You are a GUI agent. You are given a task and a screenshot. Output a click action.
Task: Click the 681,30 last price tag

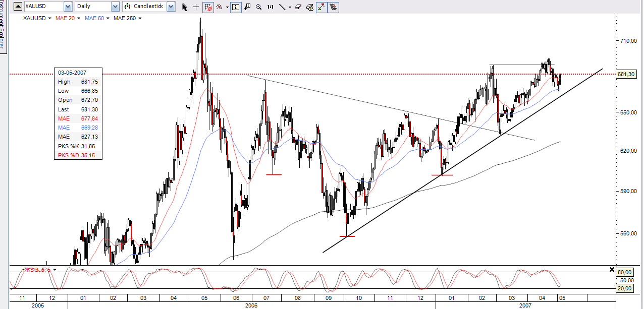626,74
